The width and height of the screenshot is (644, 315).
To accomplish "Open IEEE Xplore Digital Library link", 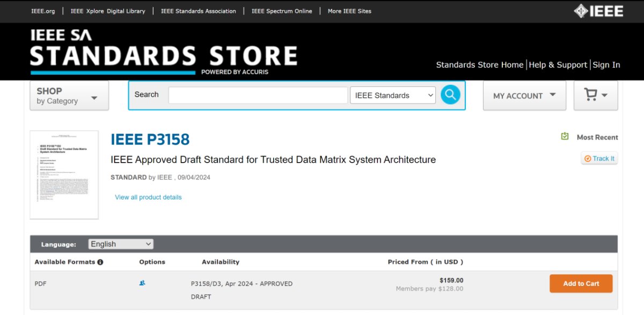I will pos(108,11).
